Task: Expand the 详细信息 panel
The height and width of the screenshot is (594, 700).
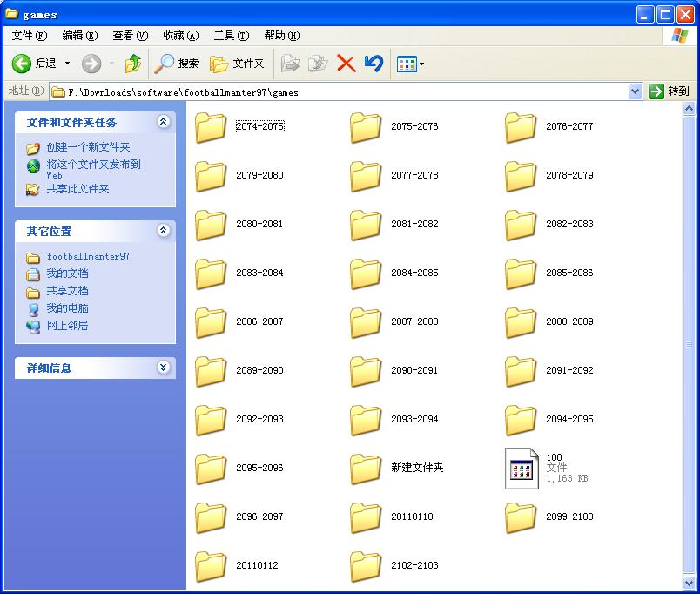Action: (164, 368)
